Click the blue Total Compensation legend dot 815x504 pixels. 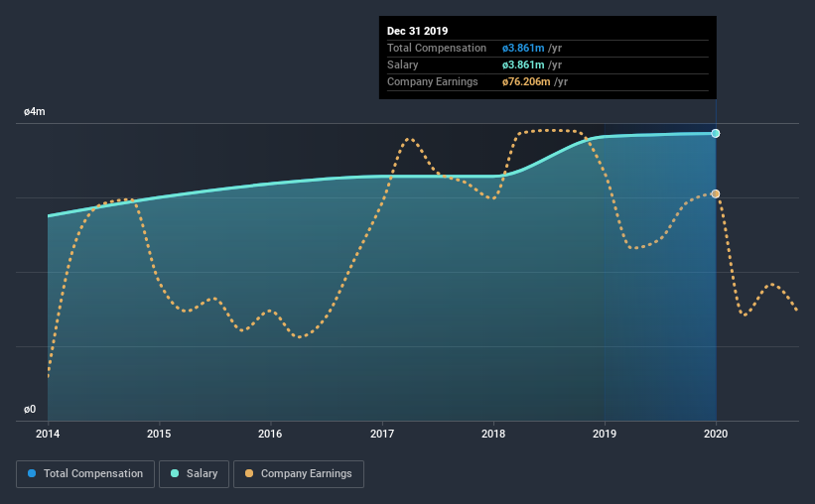tap(32, 473)
